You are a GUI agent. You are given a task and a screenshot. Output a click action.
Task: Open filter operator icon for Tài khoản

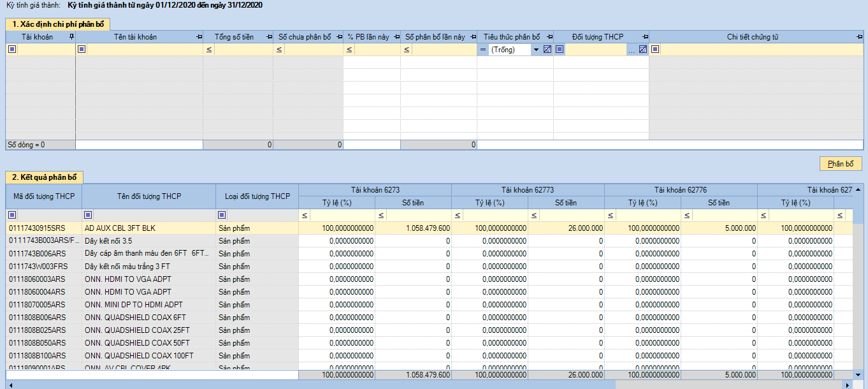12,49
